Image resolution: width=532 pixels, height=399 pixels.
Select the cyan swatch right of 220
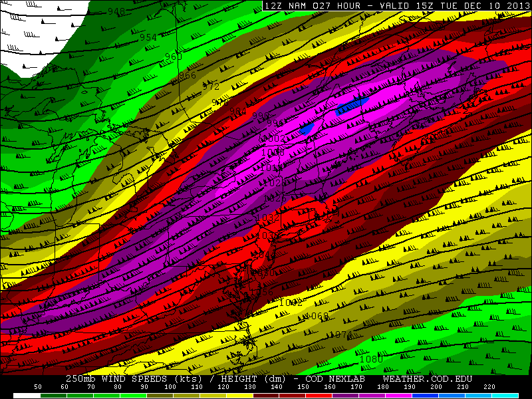[x=505, y=395]
